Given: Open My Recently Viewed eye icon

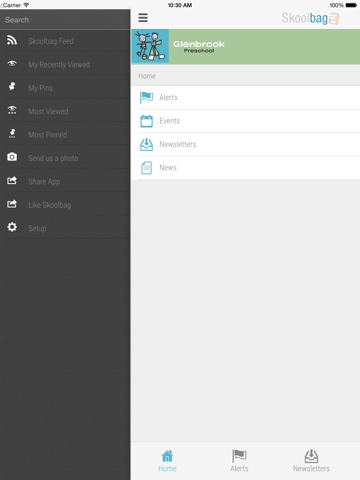Looking at the screenshot, I should [x=12, y=63].
